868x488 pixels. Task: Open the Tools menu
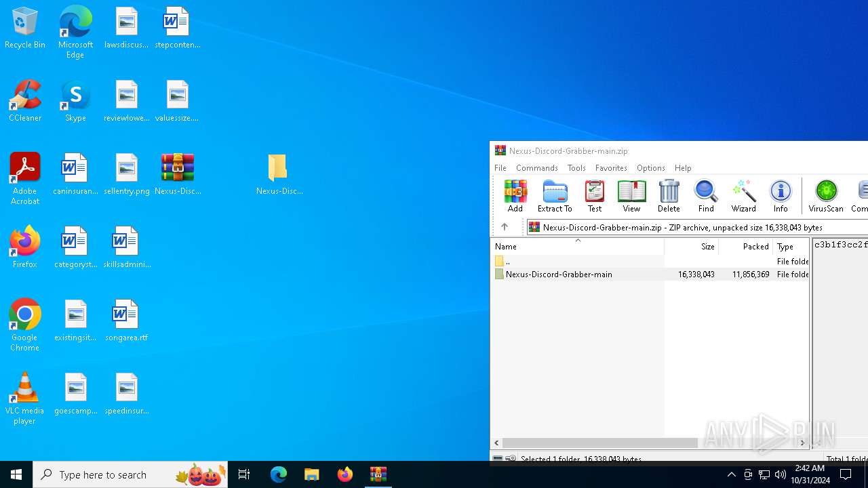pos(576,168)
